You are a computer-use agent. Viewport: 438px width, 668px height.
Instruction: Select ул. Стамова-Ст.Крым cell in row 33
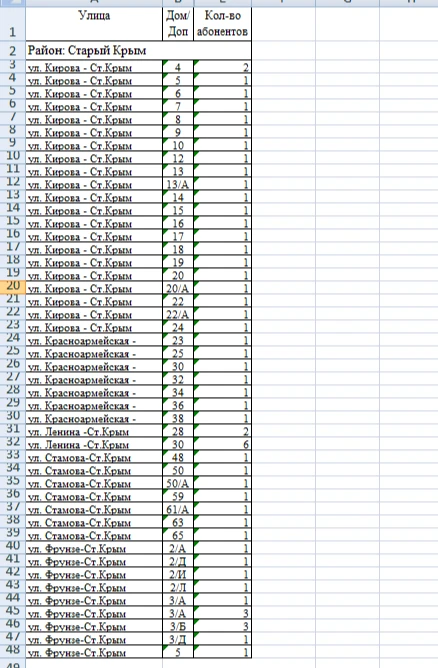coord(94,457)
